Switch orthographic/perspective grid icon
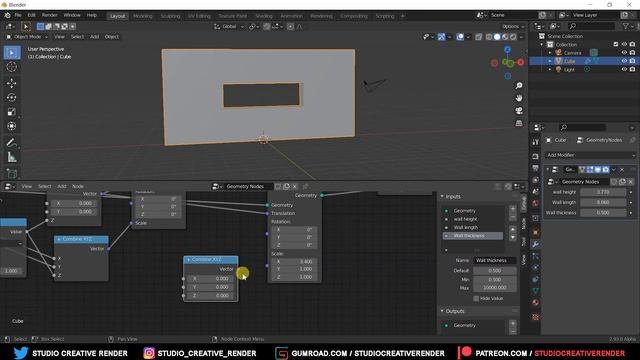The image size is (640, 360). pyautogui.click(x=519, y=123)
